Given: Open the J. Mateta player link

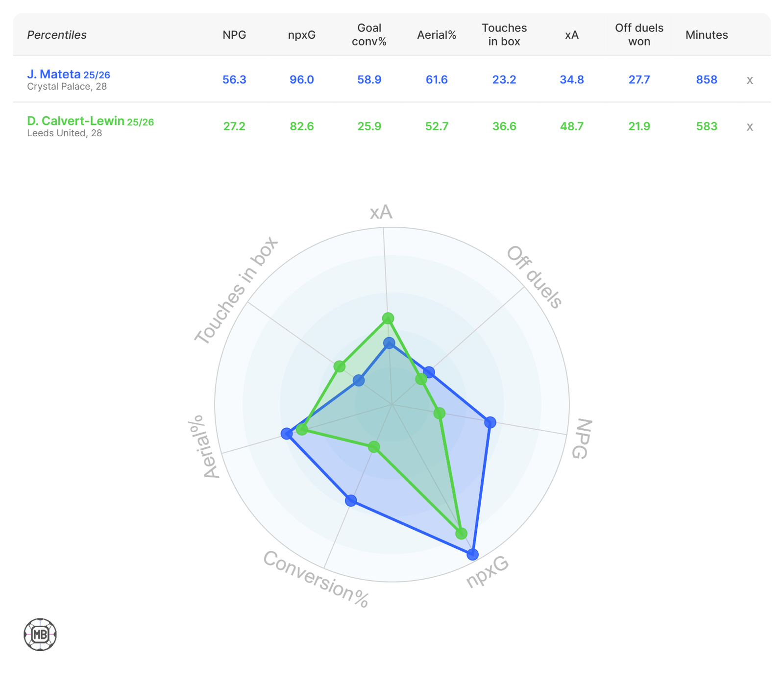Looking at the screenshot, I should click(x=54, y=74).
